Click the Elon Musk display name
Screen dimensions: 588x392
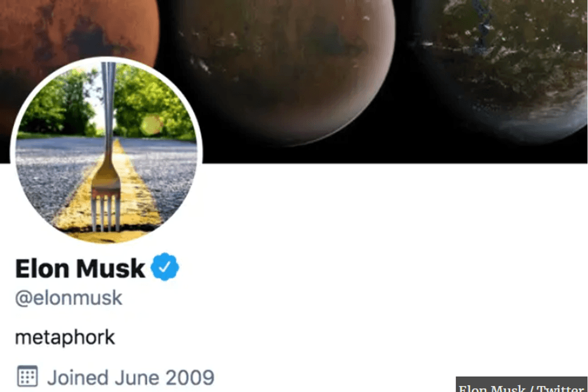(80, 269)
